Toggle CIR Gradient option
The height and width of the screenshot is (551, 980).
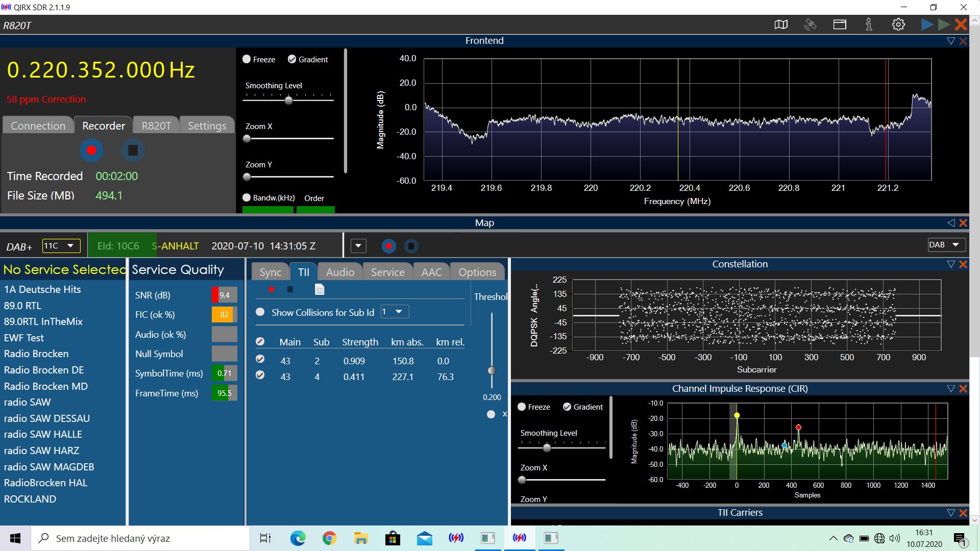[x=567, y=407]
